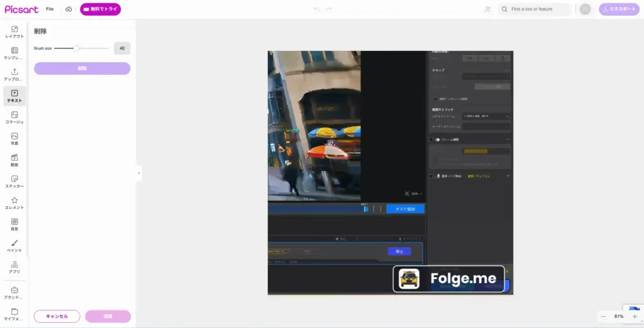Open the アプリ apps panel
The image size is (644, 328).
tap(14, 267)
